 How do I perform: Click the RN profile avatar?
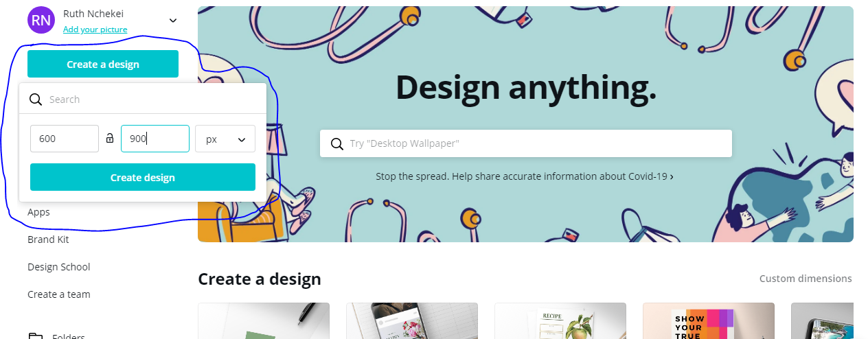pos(41,20)
